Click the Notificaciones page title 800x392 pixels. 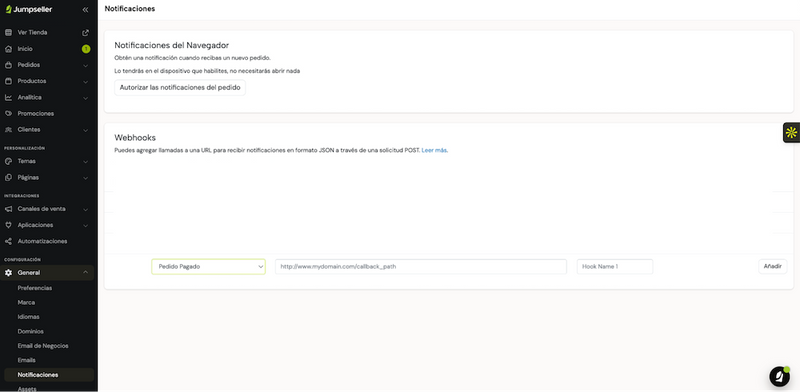tap(130, 9)
